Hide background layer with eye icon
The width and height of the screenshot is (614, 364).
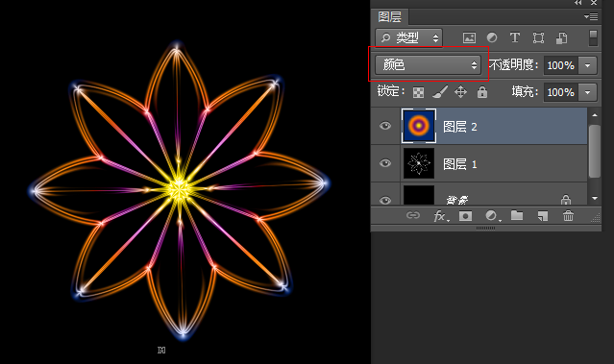click(x=385, y=200)
